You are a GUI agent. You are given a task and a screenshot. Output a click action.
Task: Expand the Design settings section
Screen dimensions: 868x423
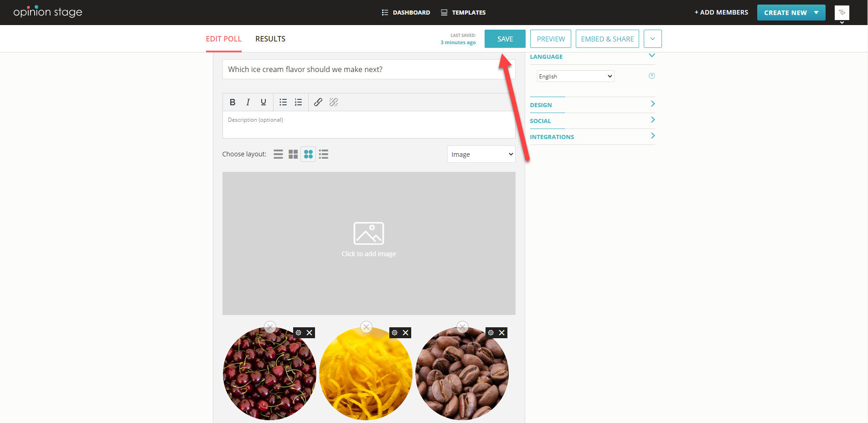(x=592, y=105)
